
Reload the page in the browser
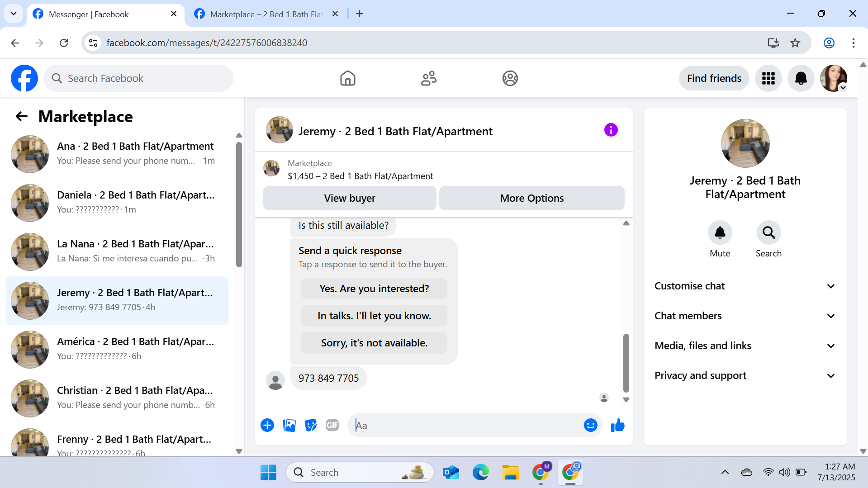click(64, 43)
